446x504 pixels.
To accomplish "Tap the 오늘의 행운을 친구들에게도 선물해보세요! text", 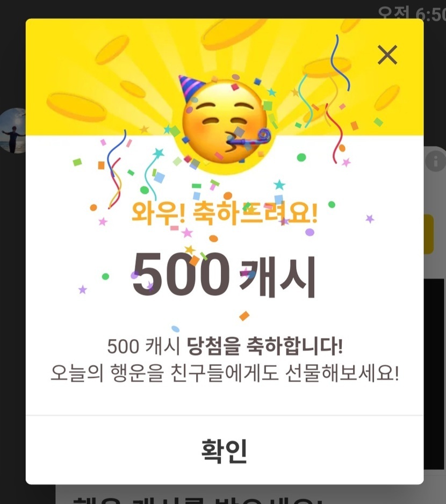I will click(x=225, y=373).
